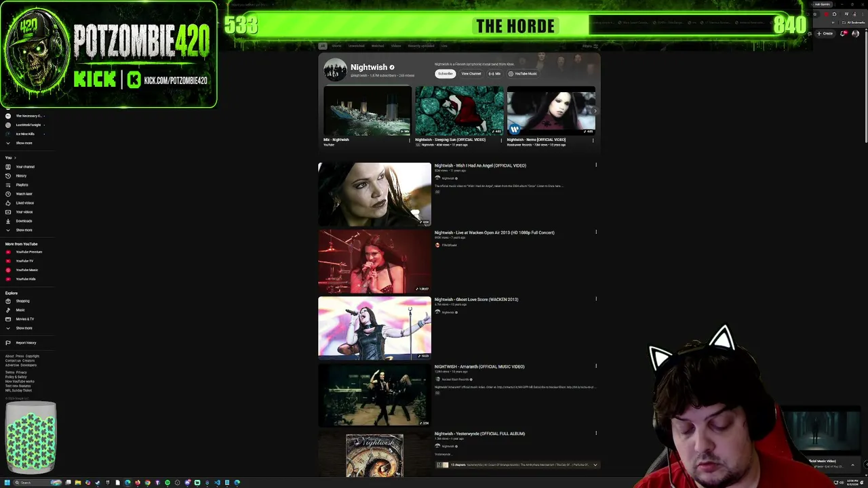Screen dimensions: 868x488
Task: Click the View Channel button
Action: tap(471, 74)
